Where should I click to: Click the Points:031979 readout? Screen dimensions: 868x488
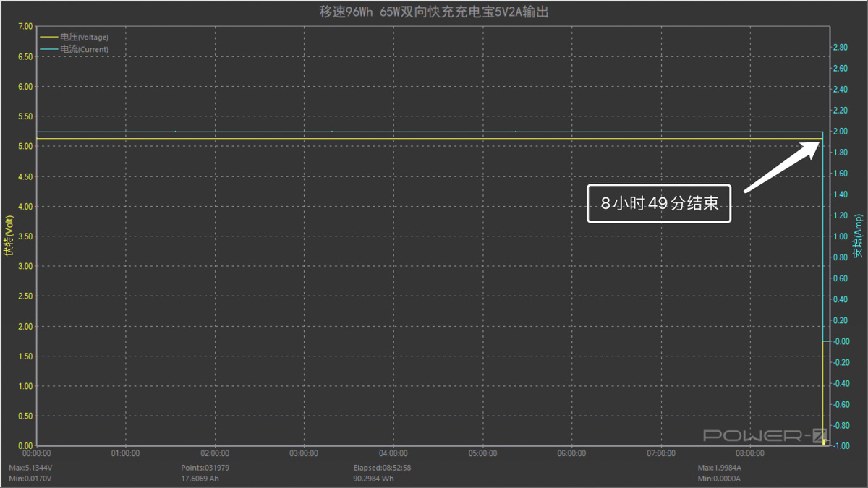pos(205,468)
